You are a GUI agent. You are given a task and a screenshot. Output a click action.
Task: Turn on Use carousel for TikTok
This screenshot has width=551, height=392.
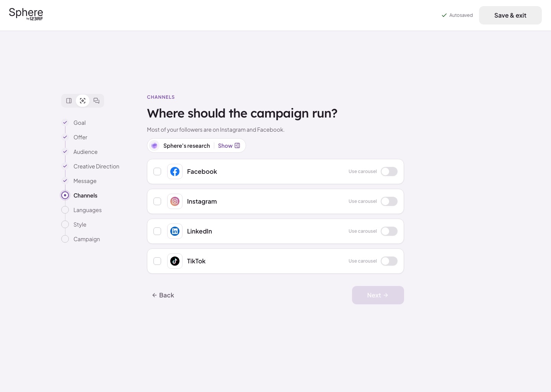[389, 261]
